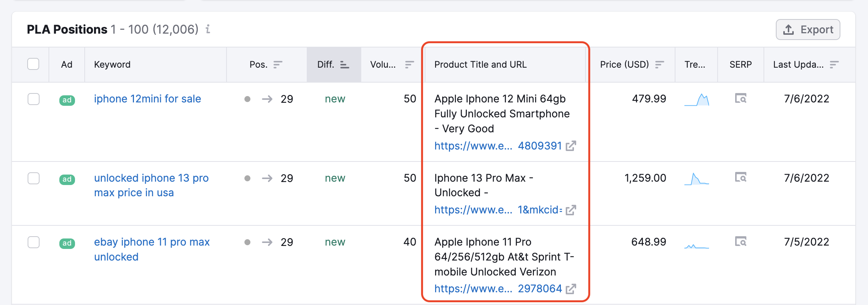Click trend chart for 1,259.00 row

pos(697,179)
